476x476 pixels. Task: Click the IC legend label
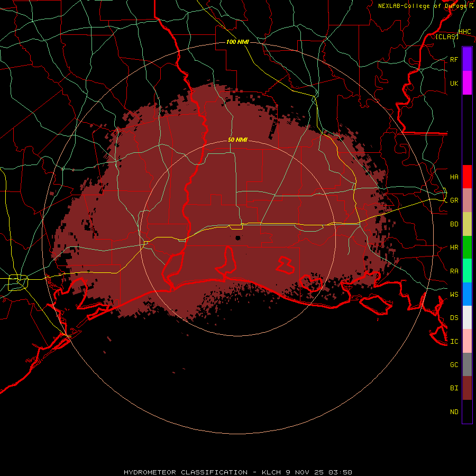point(454,342)
